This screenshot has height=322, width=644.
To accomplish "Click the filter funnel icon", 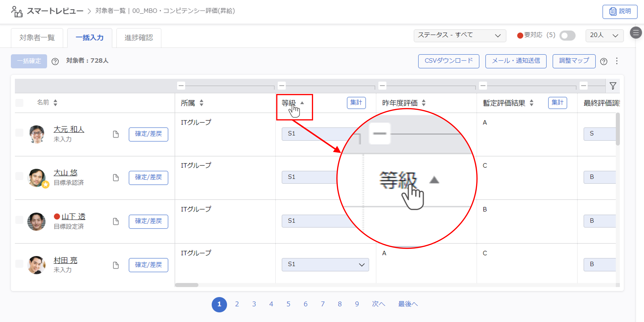I will pyautogui.click(x=613, y=86).
